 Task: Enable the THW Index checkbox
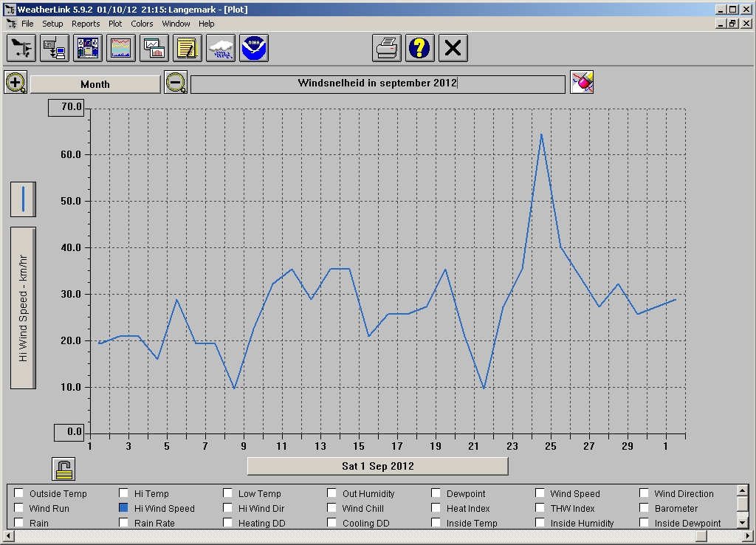(540, 508)
